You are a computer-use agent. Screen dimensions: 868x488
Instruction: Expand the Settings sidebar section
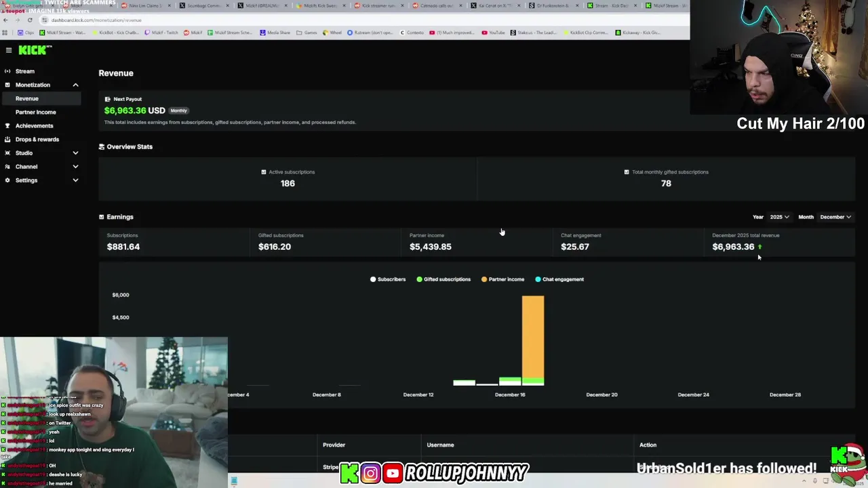click(x=75, y=180)
